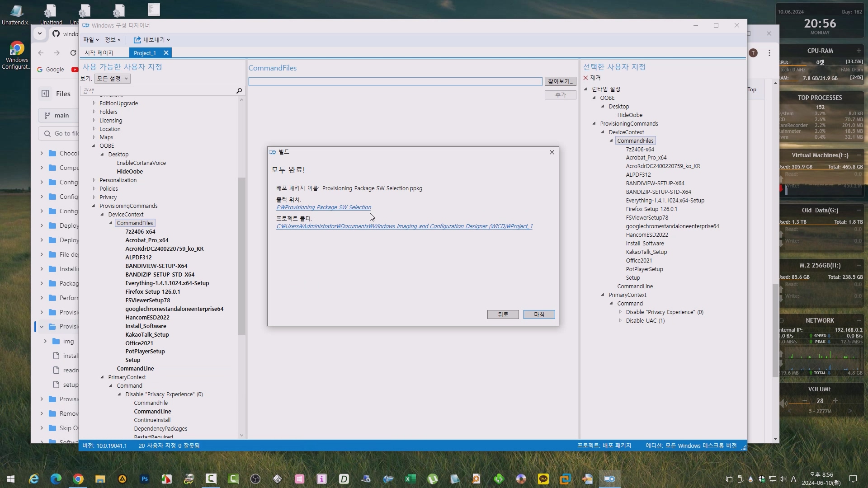Viewport: 868px width, 488px height.
Task: Open Google Chrome from the taskbar
Action: [78, 479]
